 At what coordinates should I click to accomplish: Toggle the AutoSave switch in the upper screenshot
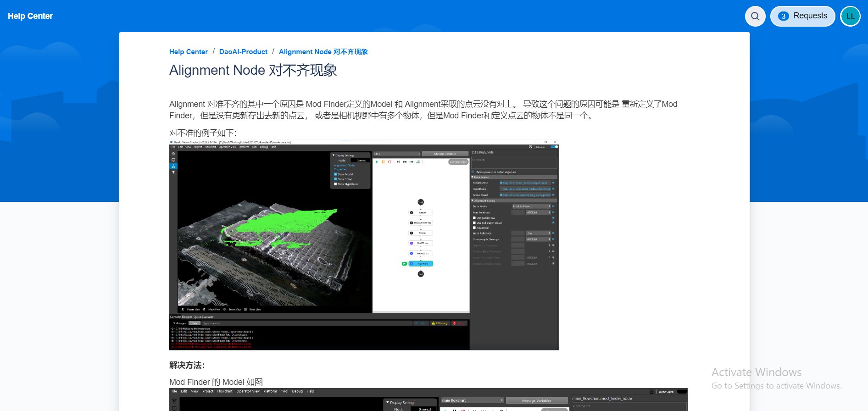554,147
